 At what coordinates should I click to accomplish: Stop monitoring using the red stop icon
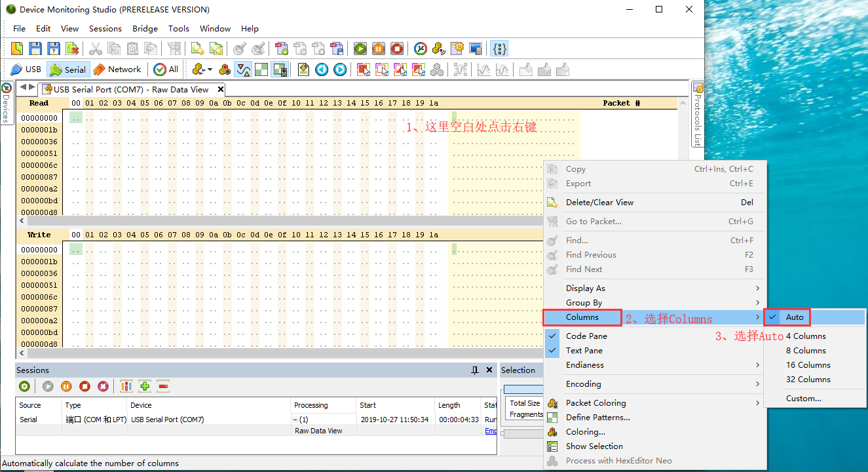click(x=396, y=48)
